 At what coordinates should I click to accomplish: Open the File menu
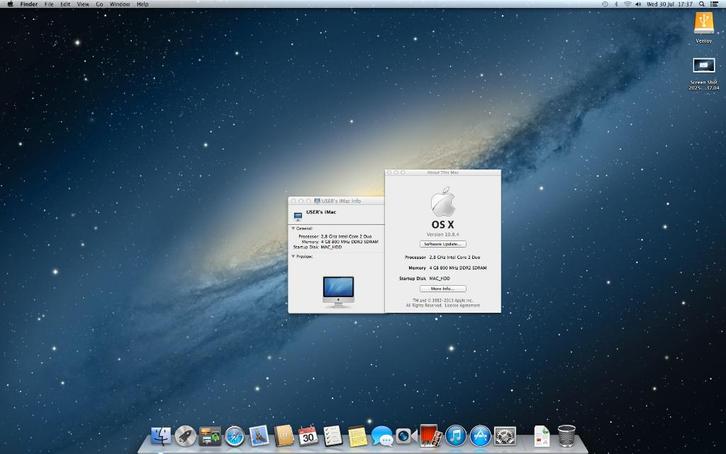48,4
